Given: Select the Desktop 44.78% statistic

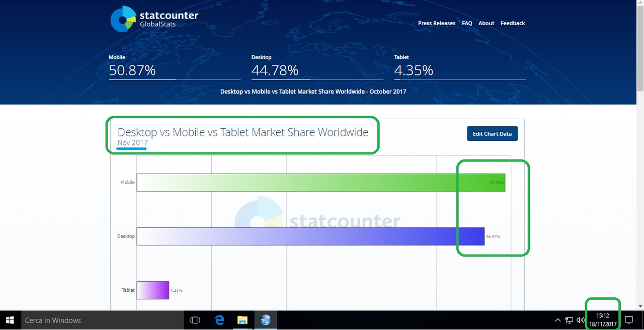Looking at the screenshot, I should [317, 66].
